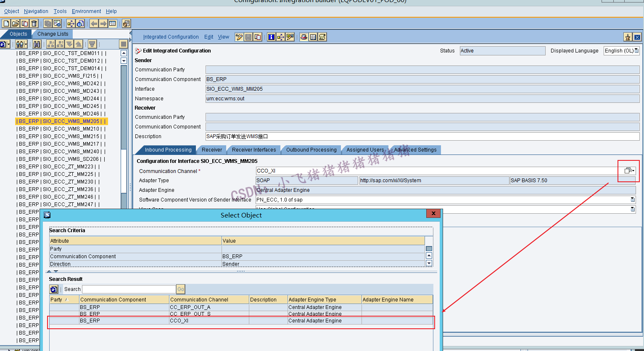The image size is (644, 351).
Task: Switch to the Receiver tab
Action: tap(212, 150)
